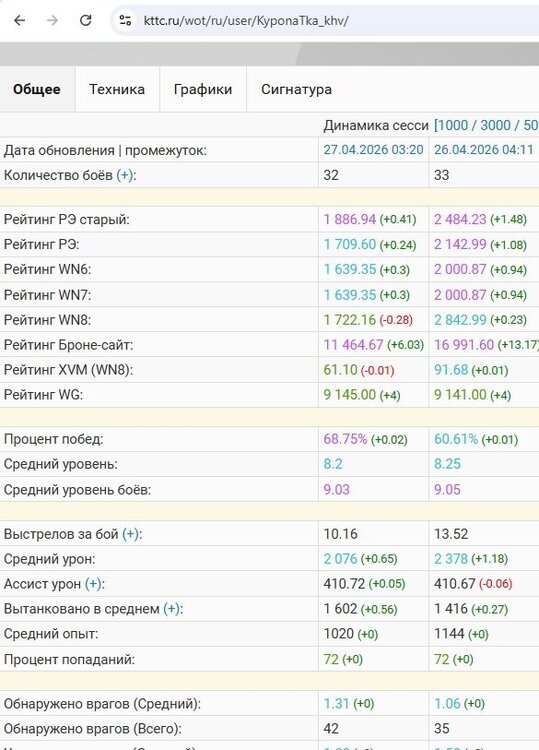This screenshot has width=539, height=750.
Task: Open the 26.04.2026 04:11 session date
Action: [x=484, y=150]
